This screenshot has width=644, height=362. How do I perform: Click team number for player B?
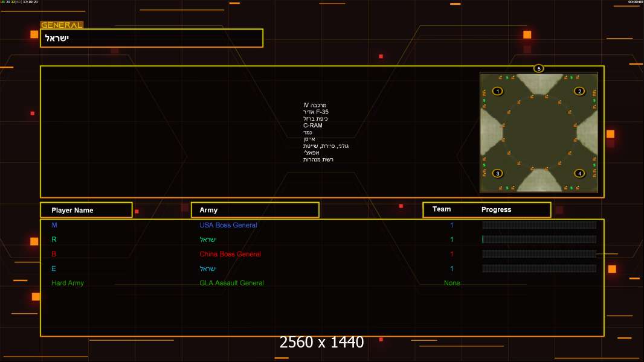tap(452, 254)
